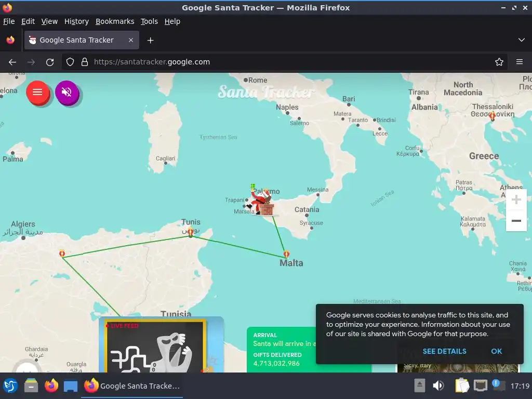The width and height of the screenshot is (532, 399).
Task: Open the History menu
Action: 76,21
